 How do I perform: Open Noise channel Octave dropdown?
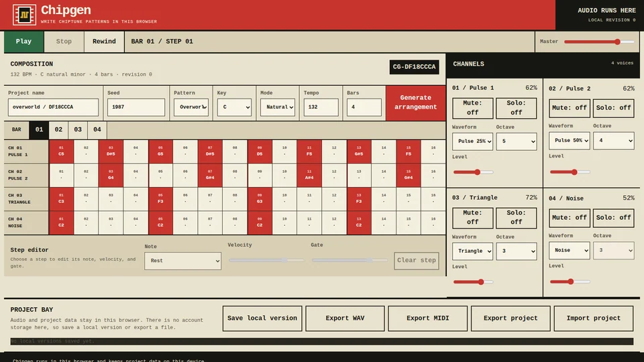(x=614, y=250)
